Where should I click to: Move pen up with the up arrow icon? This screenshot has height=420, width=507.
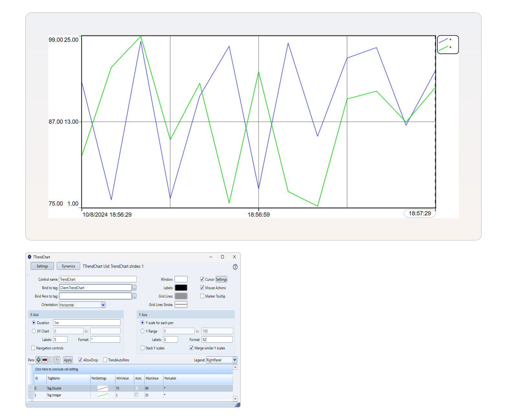(x=51, y=360)
